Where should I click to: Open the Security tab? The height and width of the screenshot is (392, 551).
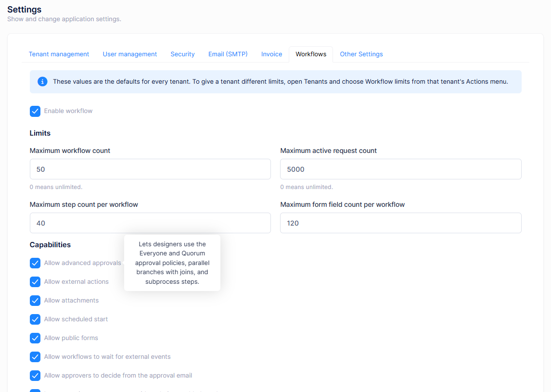click(x=182, y=54)
